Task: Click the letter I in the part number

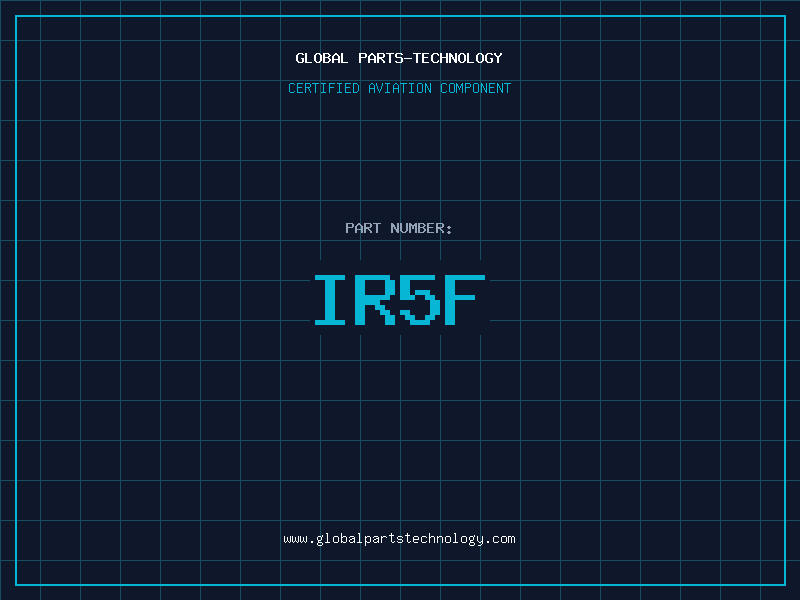Action: [x=330, y=300]
